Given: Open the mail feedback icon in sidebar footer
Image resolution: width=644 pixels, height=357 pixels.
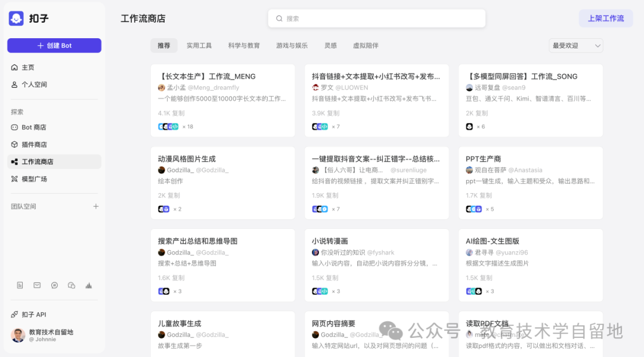Looking at the screenshot, I should [37, 285].
